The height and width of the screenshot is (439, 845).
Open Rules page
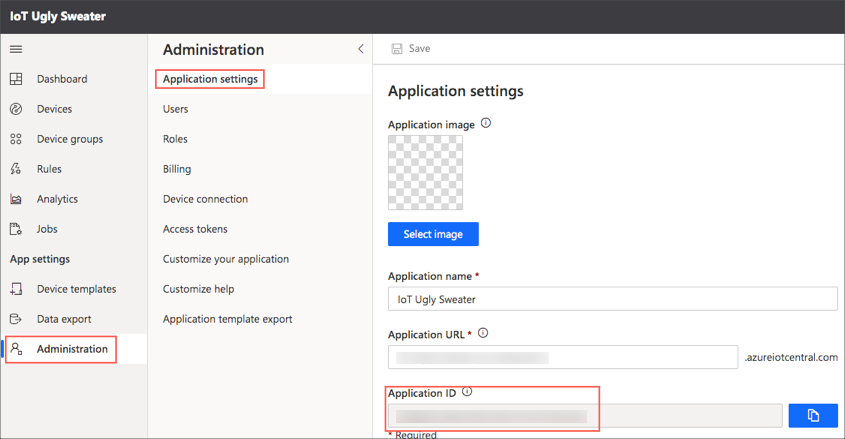[x=49, y=169]
